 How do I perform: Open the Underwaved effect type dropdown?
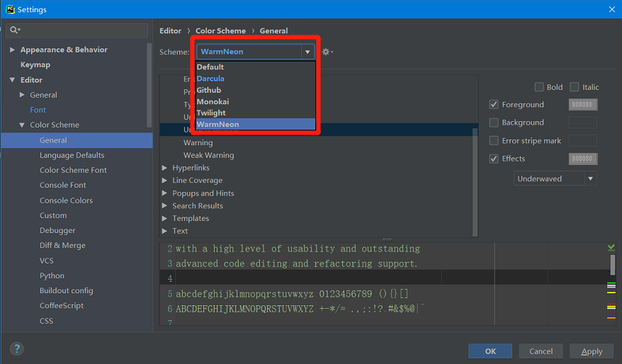[x=555, y=179]
